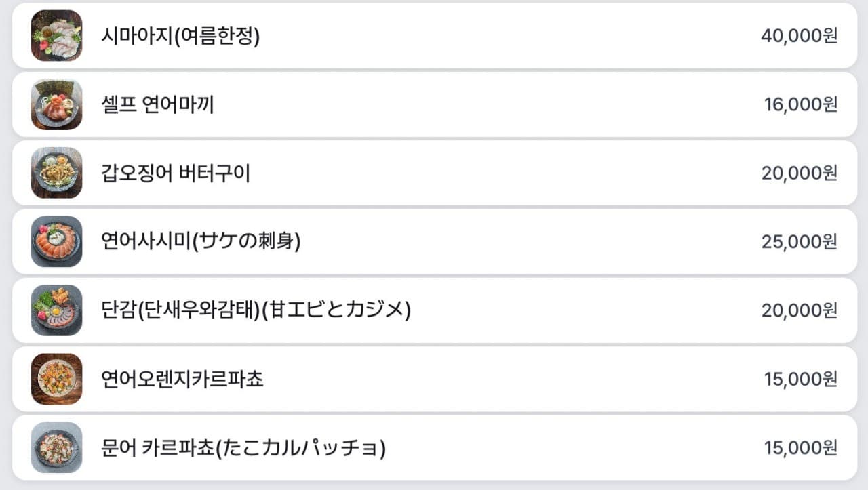The width and height of the screenshot is (868, 490).
Task: Click the 25,000원 price of 연어사시미
Action: tap(800, 241)
